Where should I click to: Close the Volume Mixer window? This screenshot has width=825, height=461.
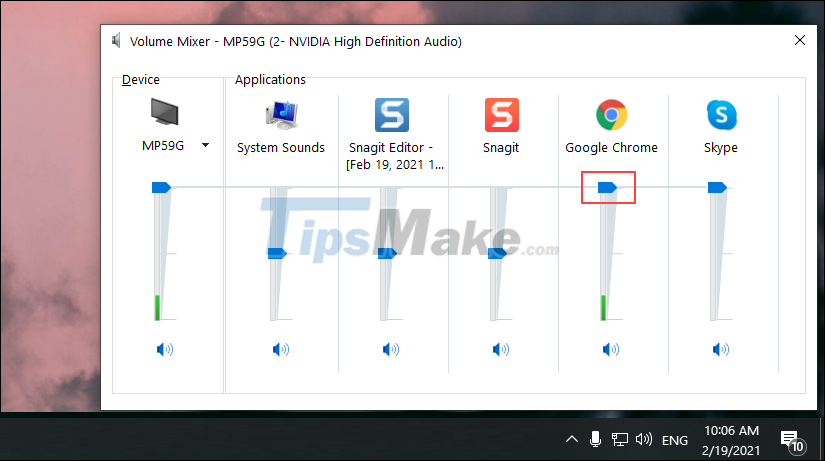800,40
